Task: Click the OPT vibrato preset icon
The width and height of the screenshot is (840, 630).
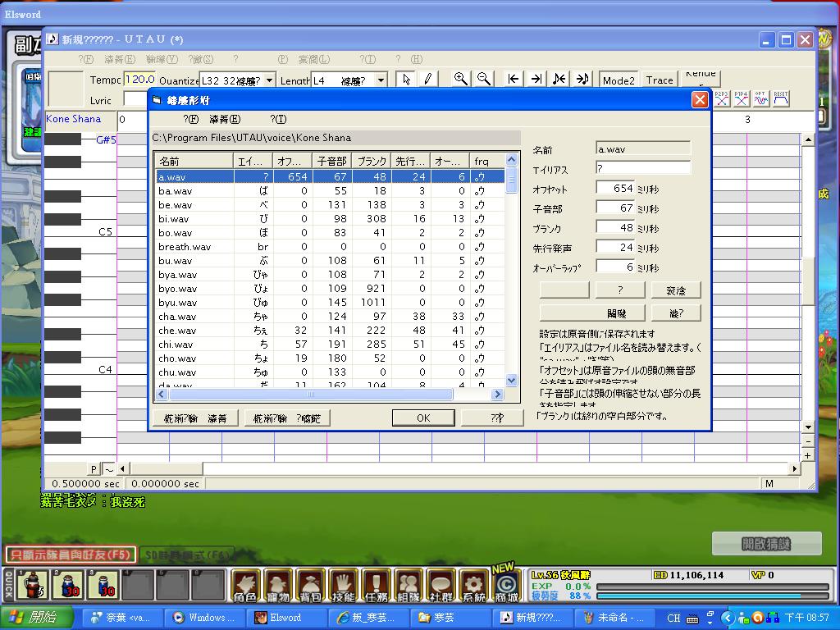Action: (x=761, y=98)
